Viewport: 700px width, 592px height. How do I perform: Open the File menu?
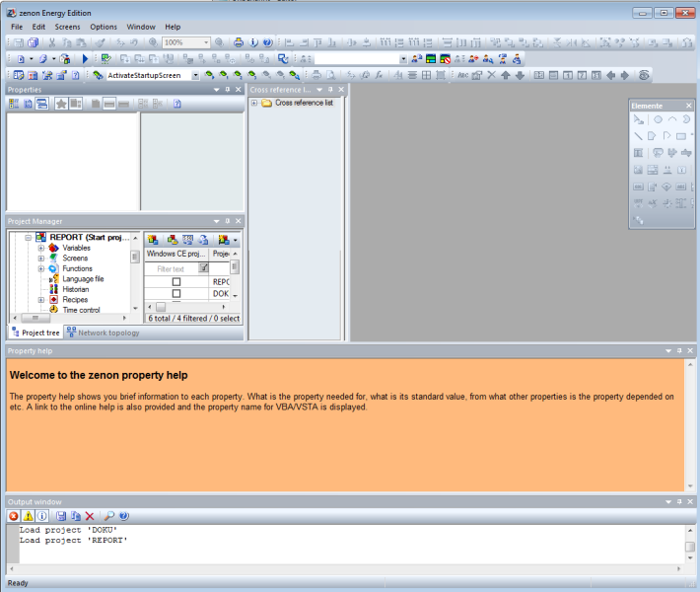tap(17, 27)
